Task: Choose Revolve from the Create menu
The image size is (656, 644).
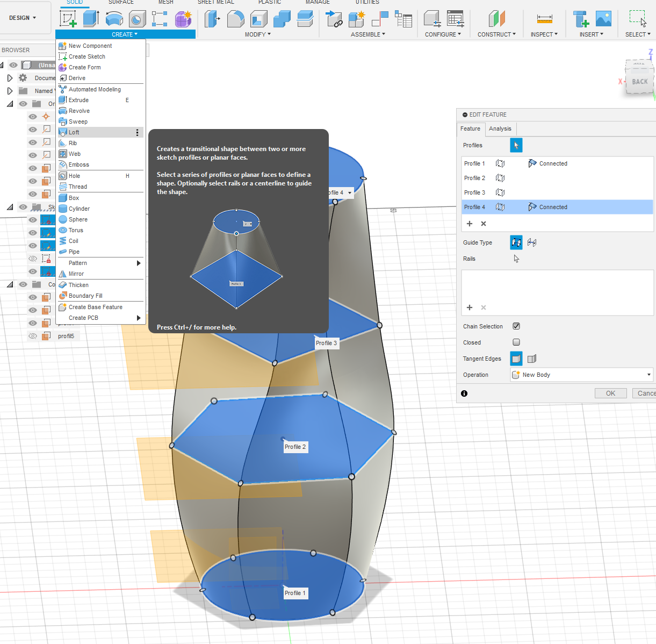Action: click(79, 111)
